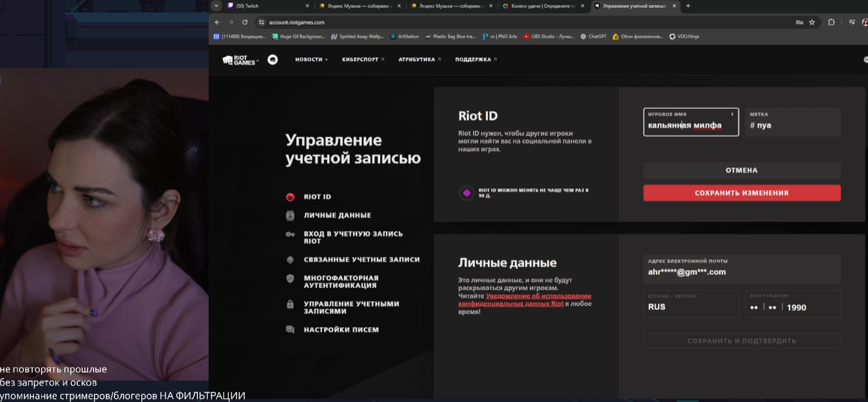Click the Riot ID section heading
This screenshot has height=402, width=868.
pyautogui.click(x=478, y=116)
